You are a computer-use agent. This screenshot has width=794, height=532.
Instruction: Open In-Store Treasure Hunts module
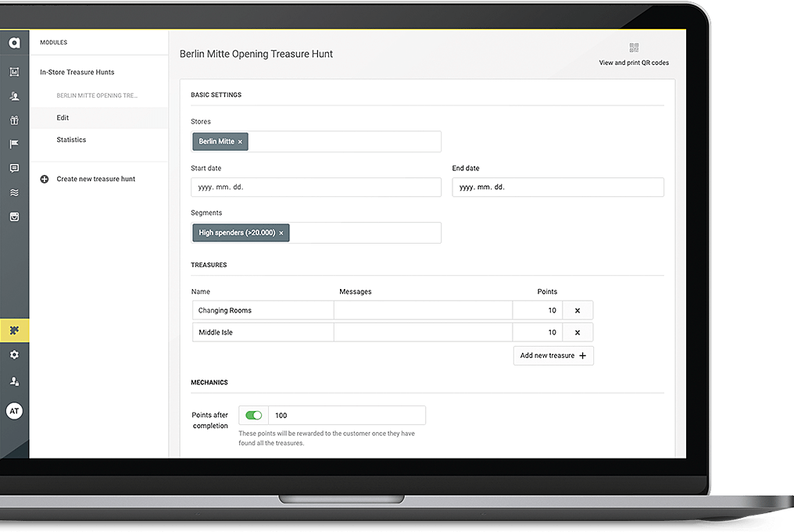[x=77, y=73]
